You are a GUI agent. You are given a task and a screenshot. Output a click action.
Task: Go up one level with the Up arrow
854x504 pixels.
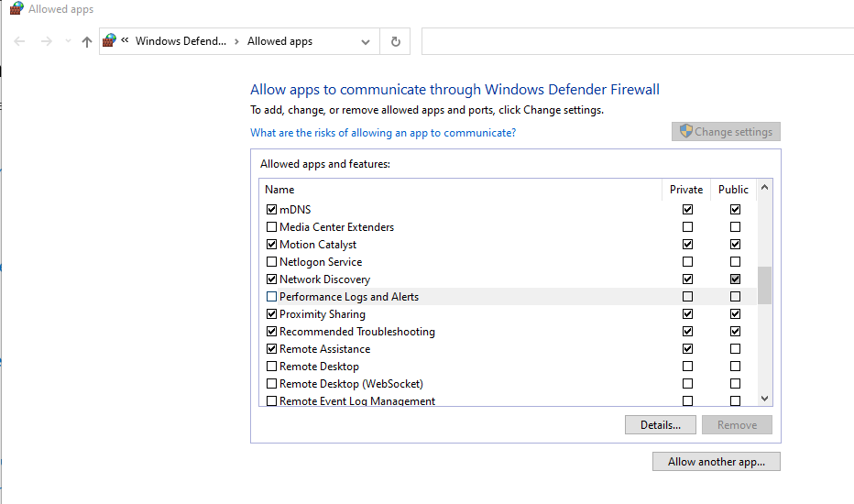pyautogui.click(x=87, y=41)
